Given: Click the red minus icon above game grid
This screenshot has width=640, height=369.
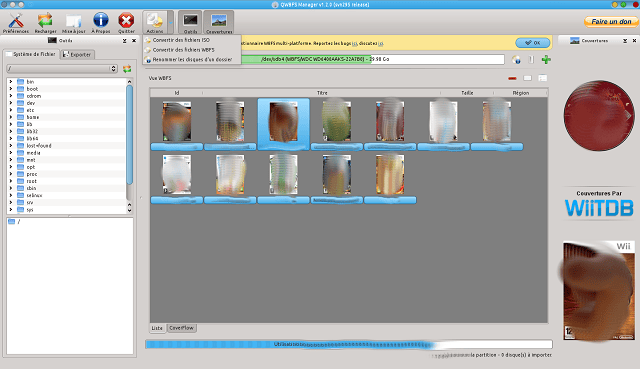Looking at the screenshot, I should (512, 78).
